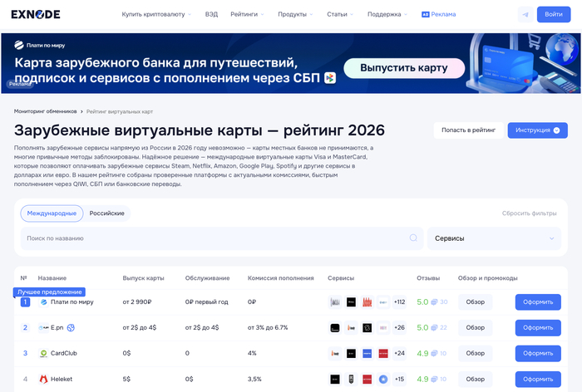Click the Войти button
Screen dimensions: 582x392
(553, 14)
